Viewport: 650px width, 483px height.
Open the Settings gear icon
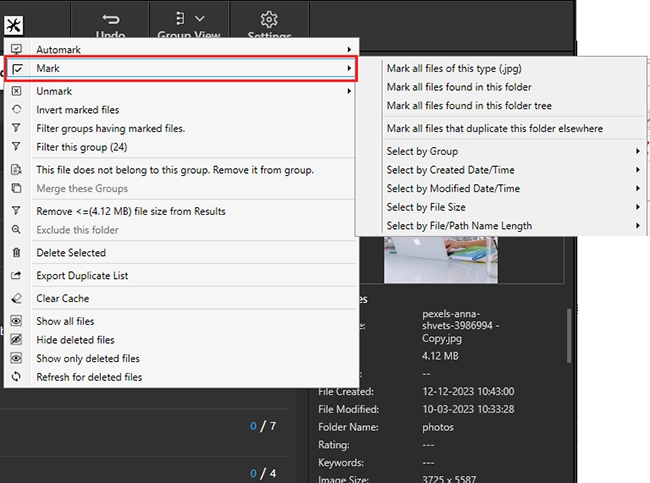pyautogui.click(x=269, y=19)
